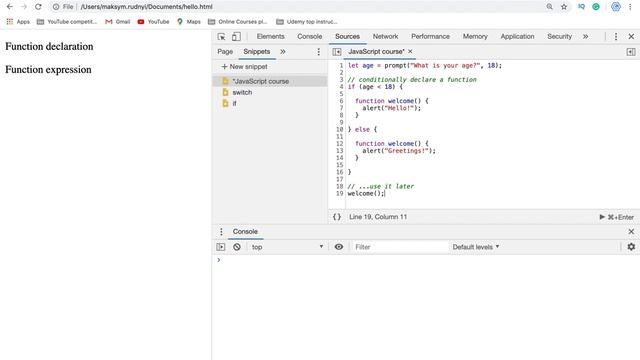Open the Default levels dropdown
Image resolution: width=640 pixels, height=360 pixels.
click(x=476, y=247)
